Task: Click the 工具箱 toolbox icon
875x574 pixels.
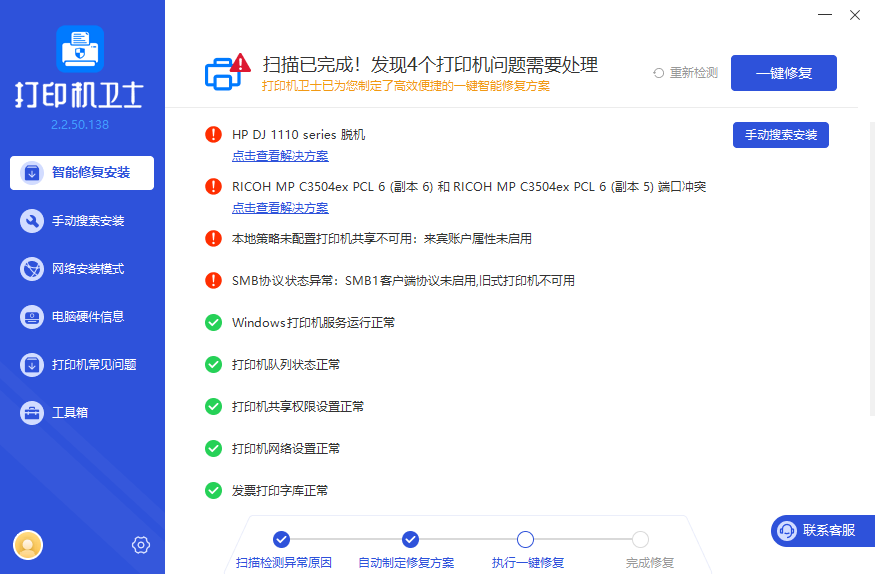Action: click(x=32, y=413)
